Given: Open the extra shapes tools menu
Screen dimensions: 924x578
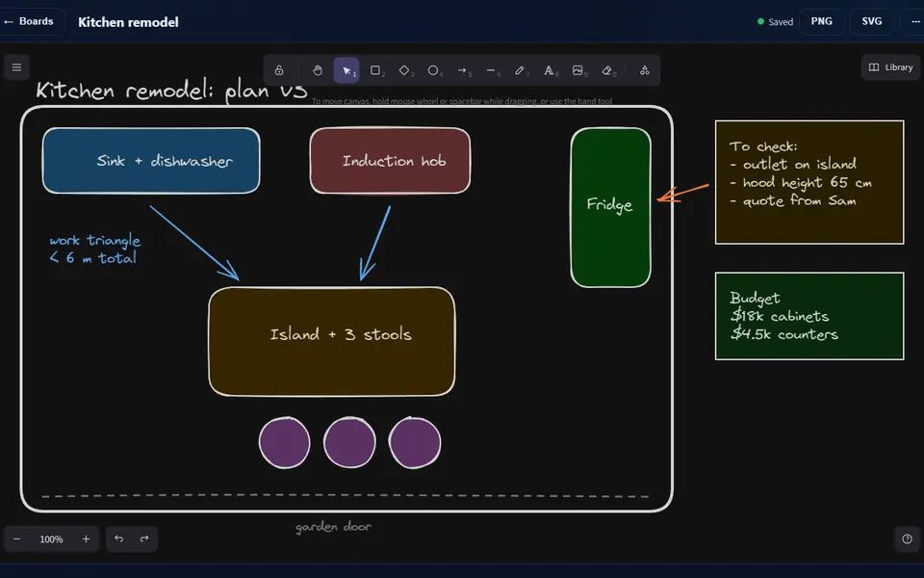Looking at the screenshot, I should tap(645, 70).
